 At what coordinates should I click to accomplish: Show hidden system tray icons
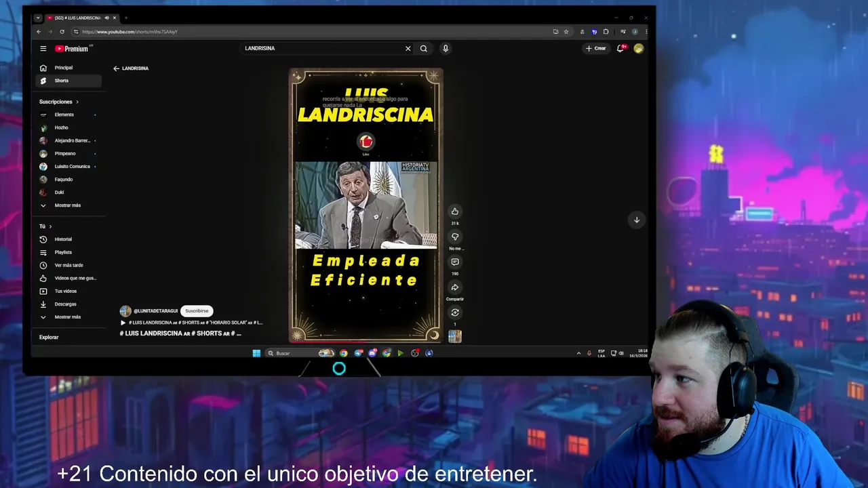(x=578, y=353)
